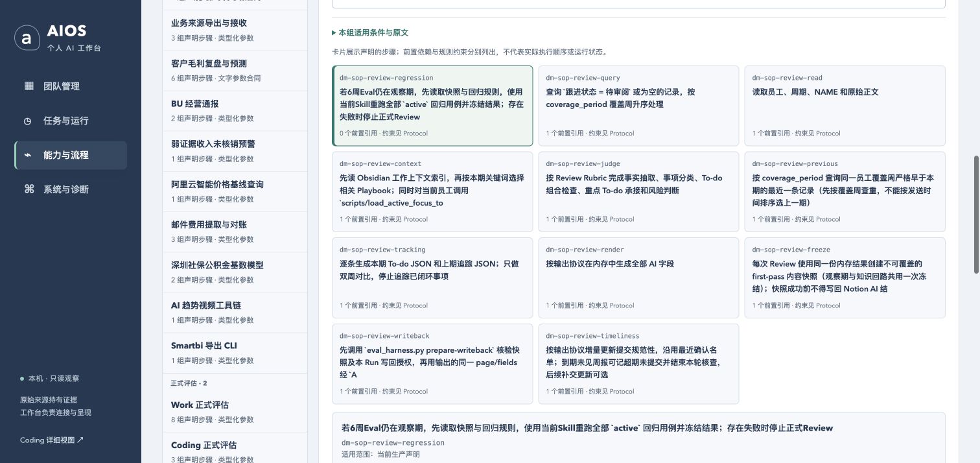The width and height of the screenshot is (980, 463).
Task: Open the dm-sop-review-read card
Action: (x=845, y=106)
